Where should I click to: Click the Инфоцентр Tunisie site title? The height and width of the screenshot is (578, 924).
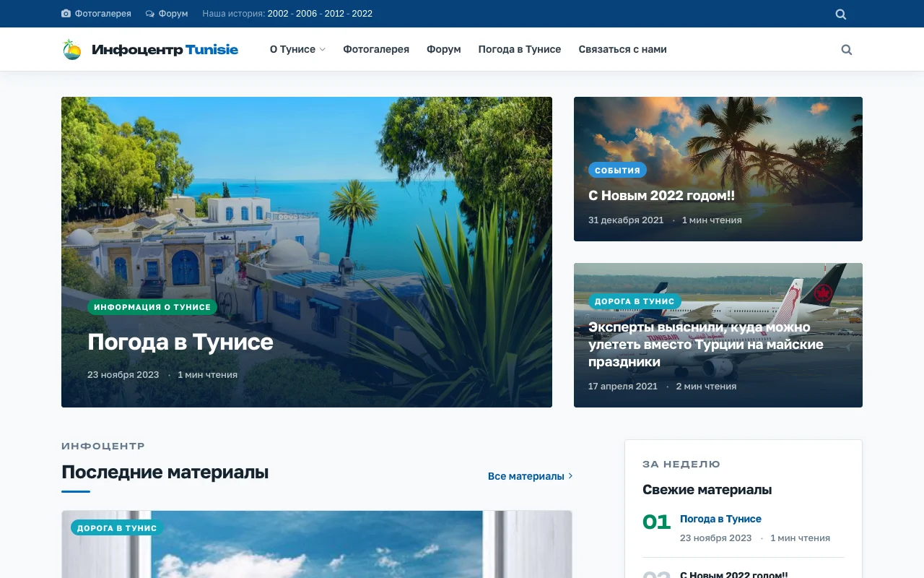pos(165,50)
